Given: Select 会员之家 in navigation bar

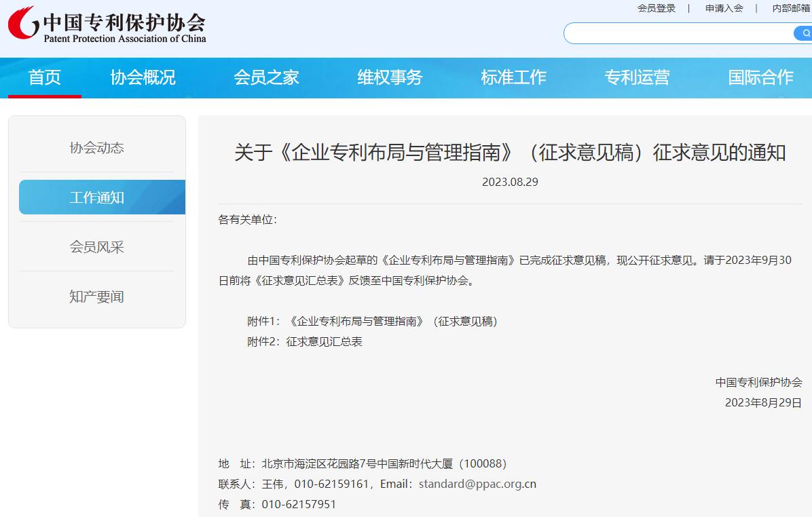Looking at the screenshot, I should click(266, 77).
